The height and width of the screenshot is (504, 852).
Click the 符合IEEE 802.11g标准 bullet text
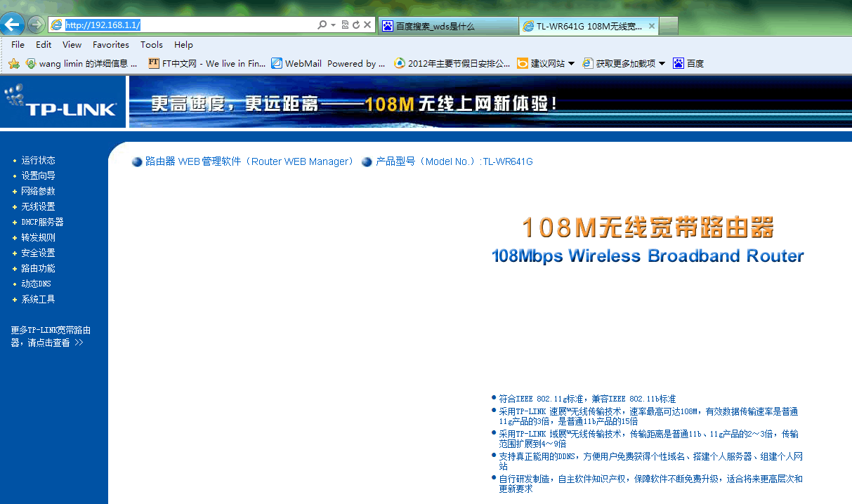pyautogui.click(x=587, y=399)
